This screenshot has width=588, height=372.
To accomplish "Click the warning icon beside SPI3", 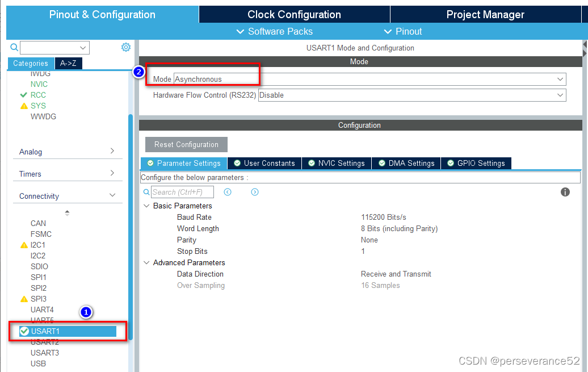I will [24, 299].
